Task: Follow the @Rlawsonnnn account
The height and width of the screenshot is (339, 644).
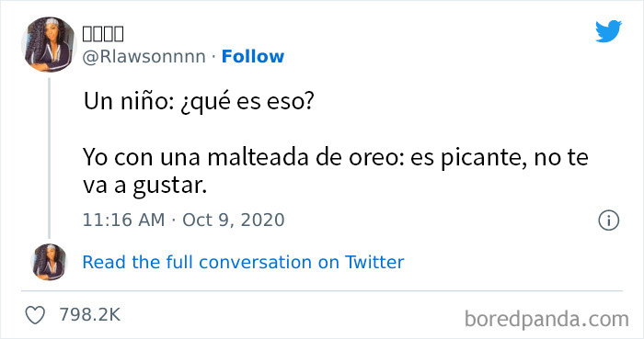Action: [x=253, y=57]
